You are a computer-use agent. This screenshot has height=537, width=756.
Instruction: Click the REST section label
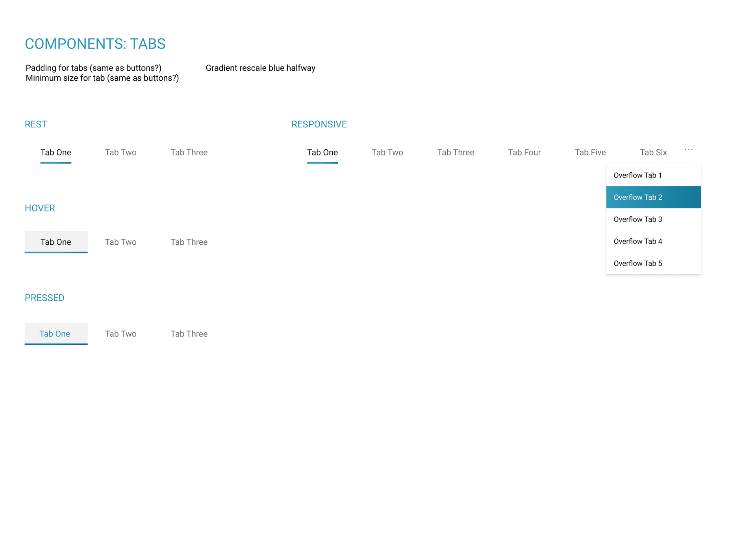36,124
